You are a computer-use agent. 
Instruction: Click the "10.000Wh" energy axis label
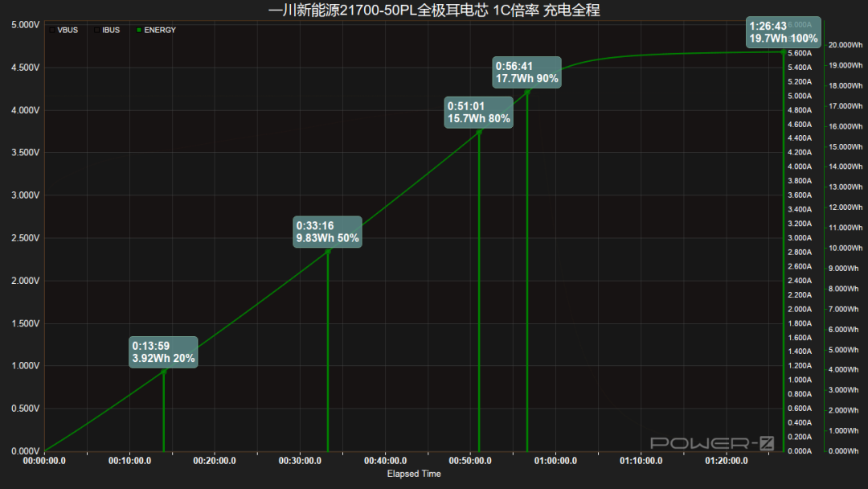point(845,248)
